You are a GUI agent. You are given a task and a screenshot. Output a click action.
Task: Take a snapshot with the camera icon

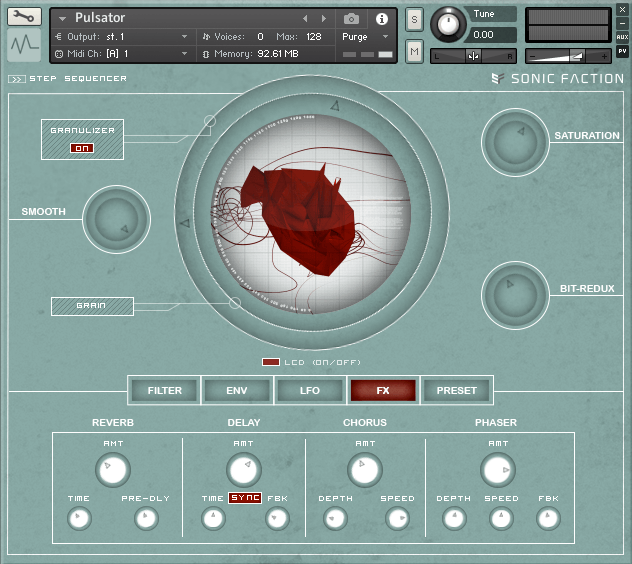[x=351, y=19]
